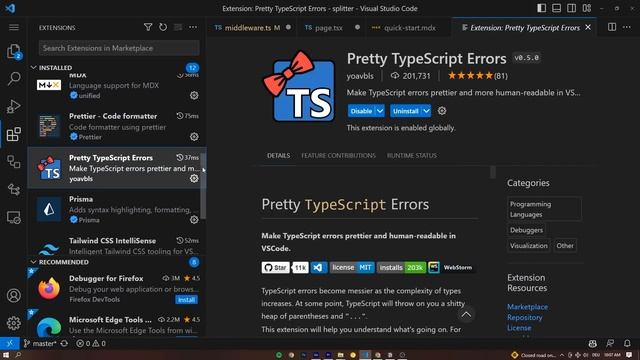Open the Extensions view icon
The height and width of the screenshot is (360, 640).
13,134
